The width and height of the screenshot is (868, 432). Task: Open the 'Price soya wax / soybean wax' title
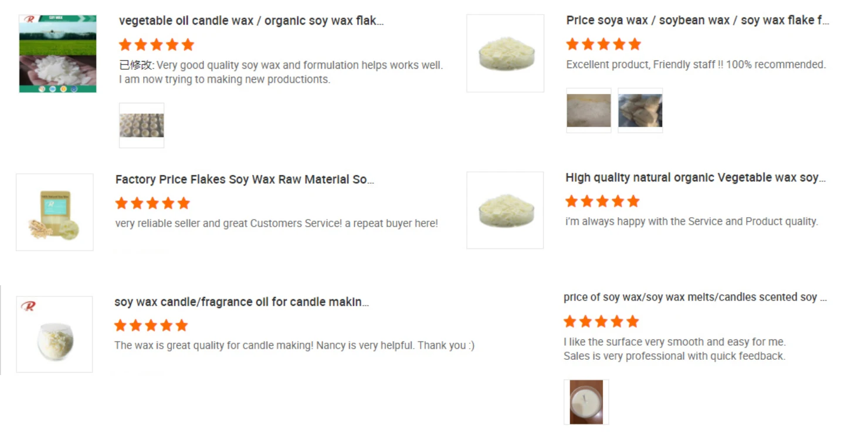(x=697, y=21)
